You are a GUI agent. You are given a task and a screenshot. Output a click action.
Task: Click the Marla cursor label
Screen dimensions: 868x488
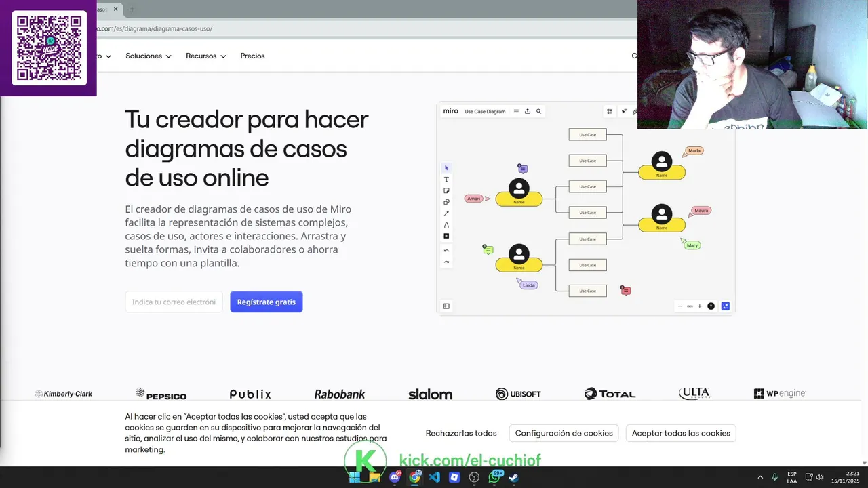[694, 150]
